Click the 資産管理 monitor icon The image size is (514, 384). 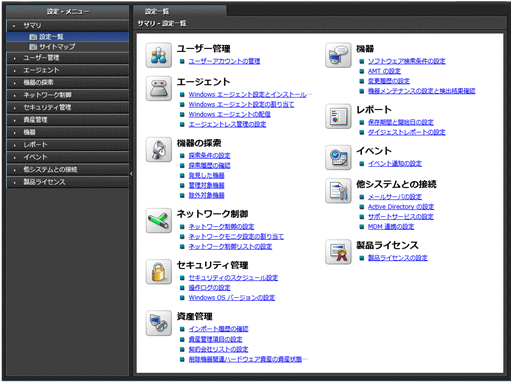[x=159, y=323]
